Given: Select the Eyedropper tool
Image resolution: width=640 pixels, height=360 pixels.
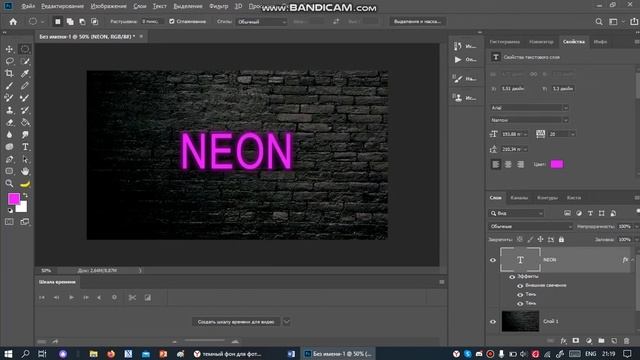Looking at the screenshot, I should [25, 73].
